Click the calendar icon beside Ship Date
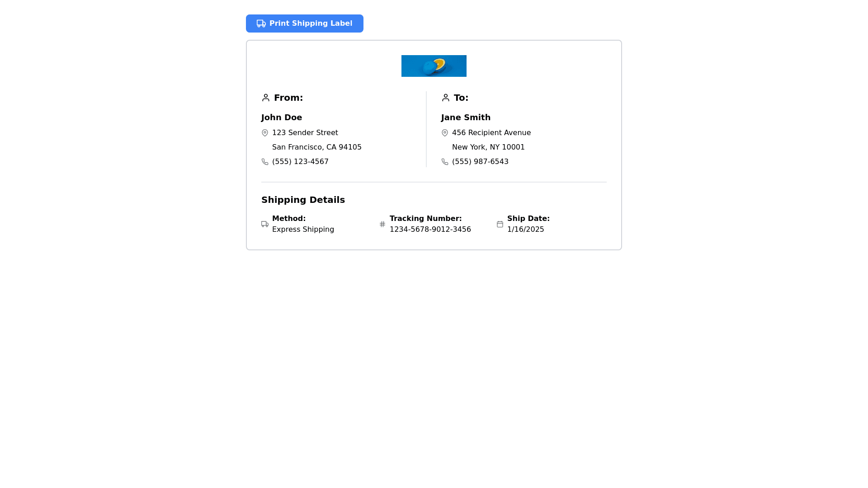Viewport: 868px width, 488px height. pos(500,224)
